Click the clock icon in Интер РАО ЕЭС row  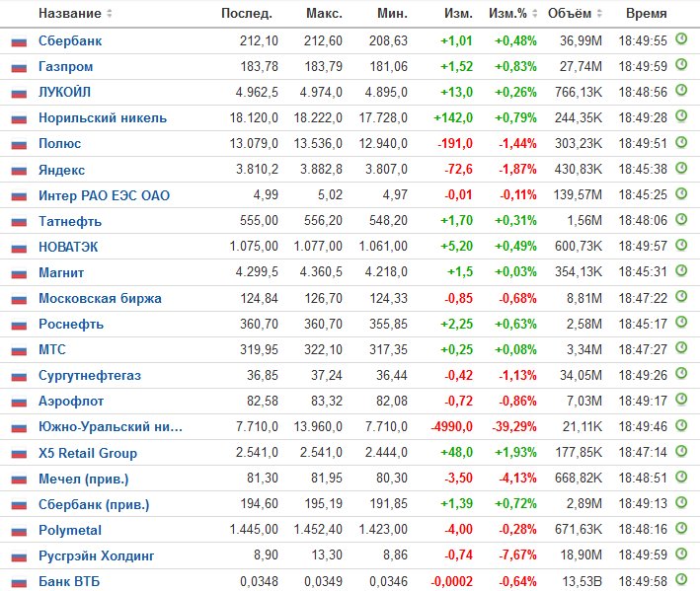click(x=681, y=193)
